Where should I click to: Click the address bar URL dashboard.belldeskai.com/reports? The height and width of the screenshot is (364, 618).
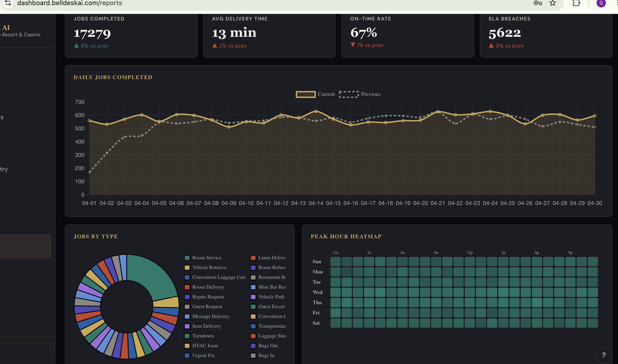point(69,3)
